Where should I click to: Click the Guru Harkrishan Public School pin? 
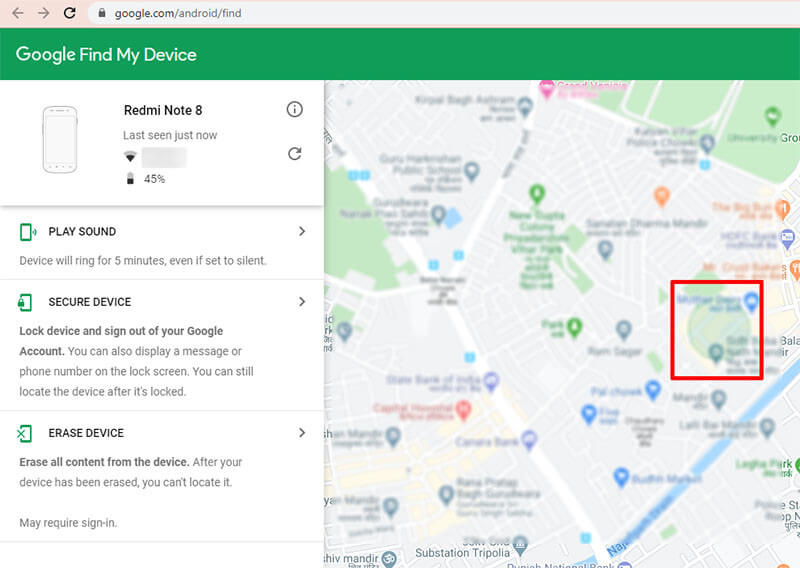[471, 171]
